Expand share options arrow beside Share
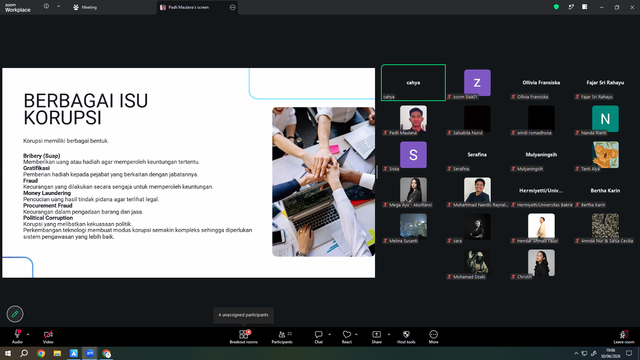This screenshot has width=640, height=360. point(389,334)
